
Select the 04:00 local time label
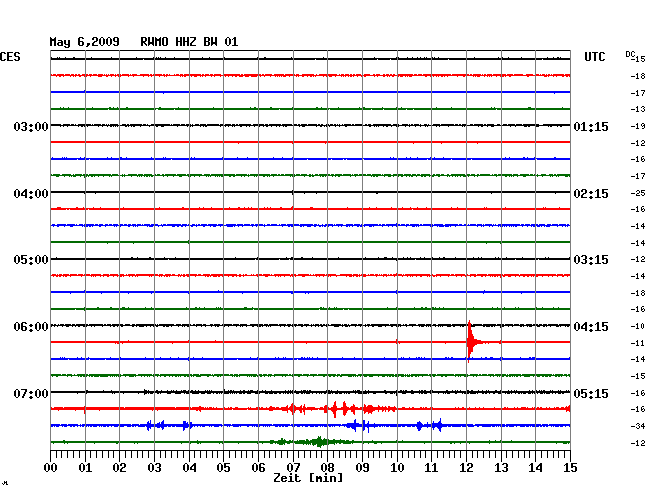pos(31,194)
